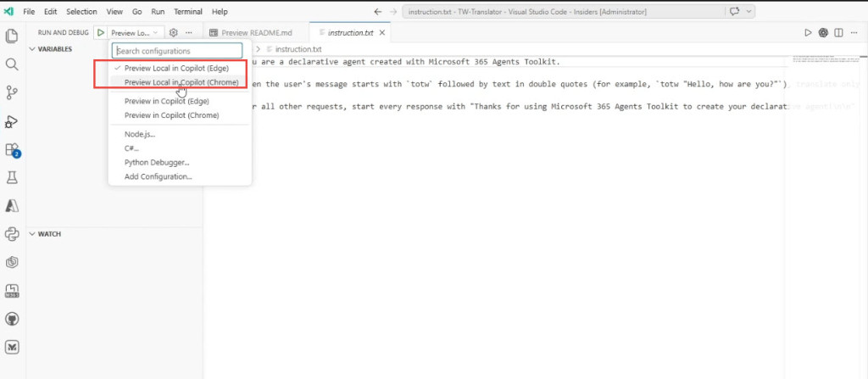Open the Run menu
Screen dimensions: 868x379
[x=158, y=12]
